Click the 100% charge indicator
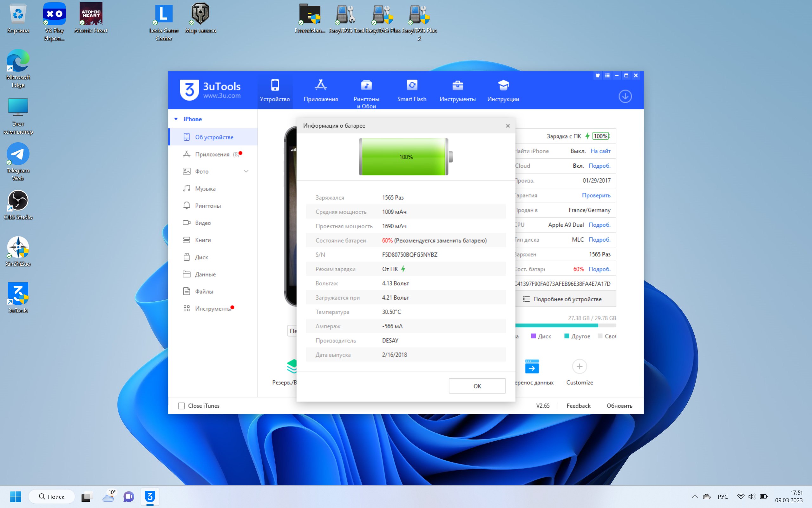Viewport: 812px width, 508px height. pos(601,136)
